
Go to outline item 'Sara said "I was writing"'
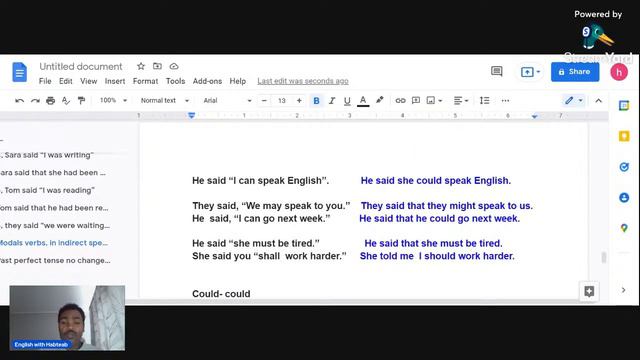click(48, 155)
